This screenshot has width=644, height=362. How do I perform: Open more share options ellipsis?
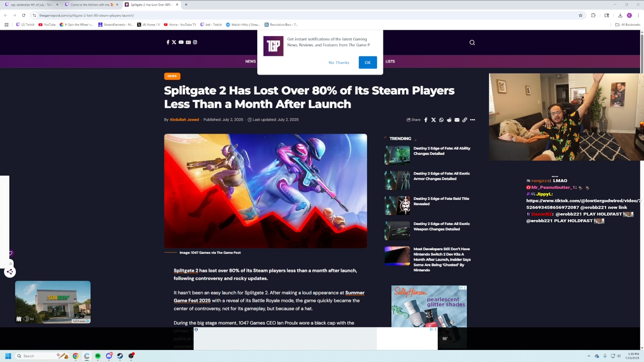pos(472,120)
